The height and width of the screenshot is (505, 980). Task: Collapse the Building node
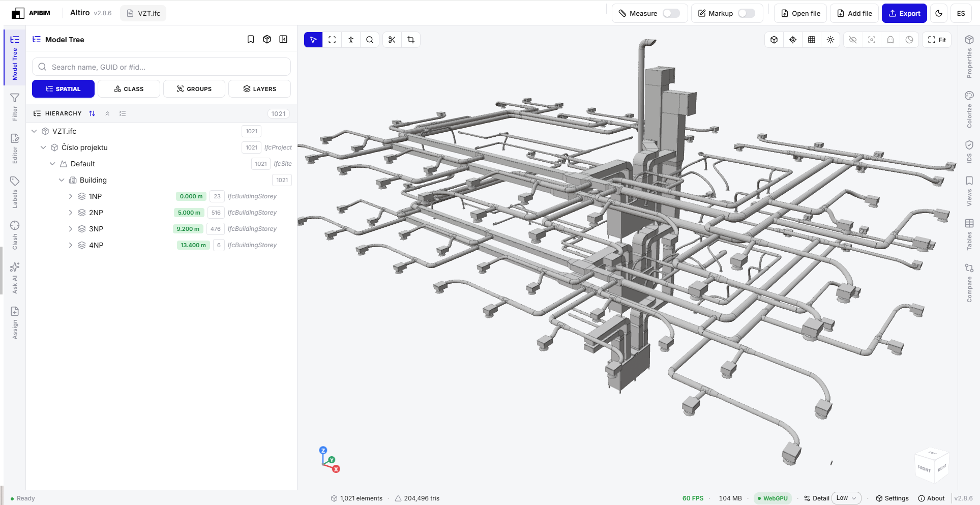coord(62,180)
